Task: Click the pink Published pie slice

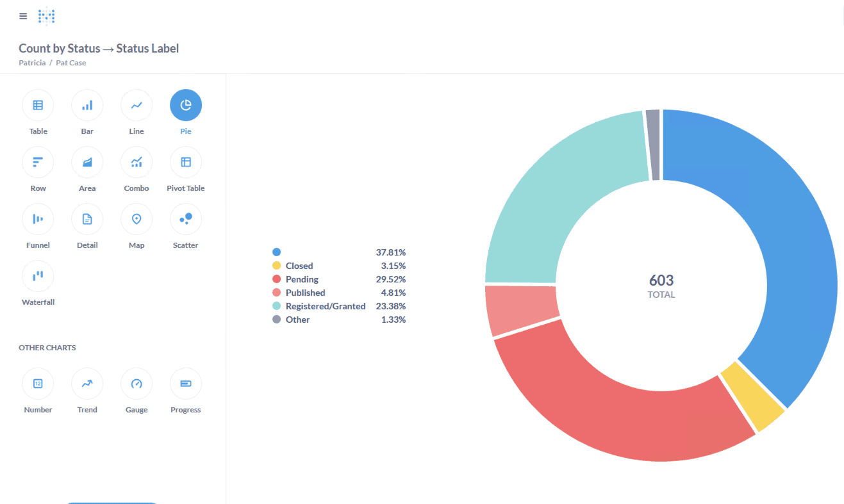Action: click(x=522, y=310)
